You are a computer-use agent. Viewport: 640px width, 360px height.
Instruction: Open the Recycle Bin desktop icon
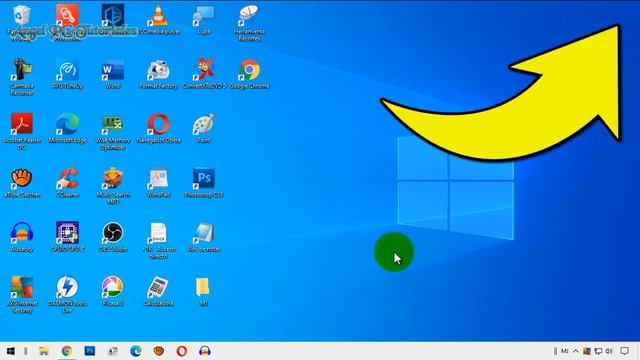(x=22, y=16)
